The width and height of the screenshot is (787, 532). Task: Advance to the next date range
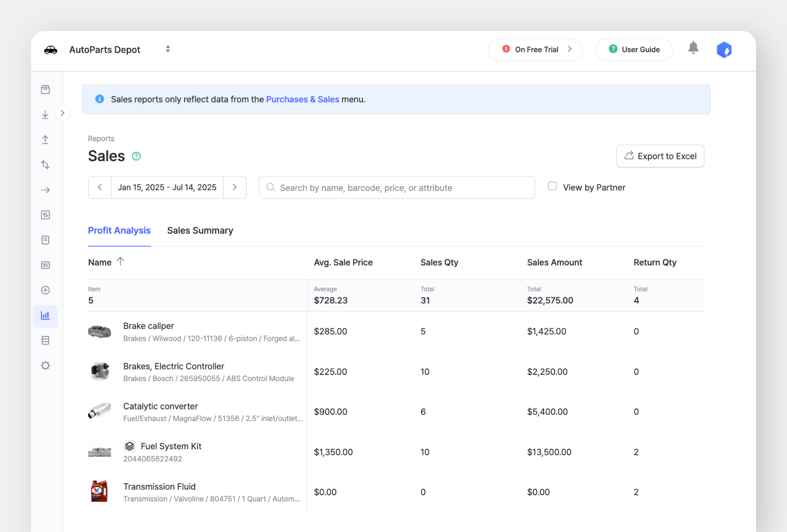click(235, 187)
